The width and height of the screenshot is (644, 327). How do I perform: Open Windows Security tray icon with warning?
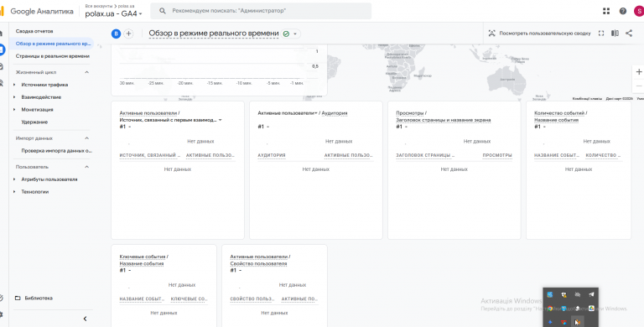click(x=563, y=294)
